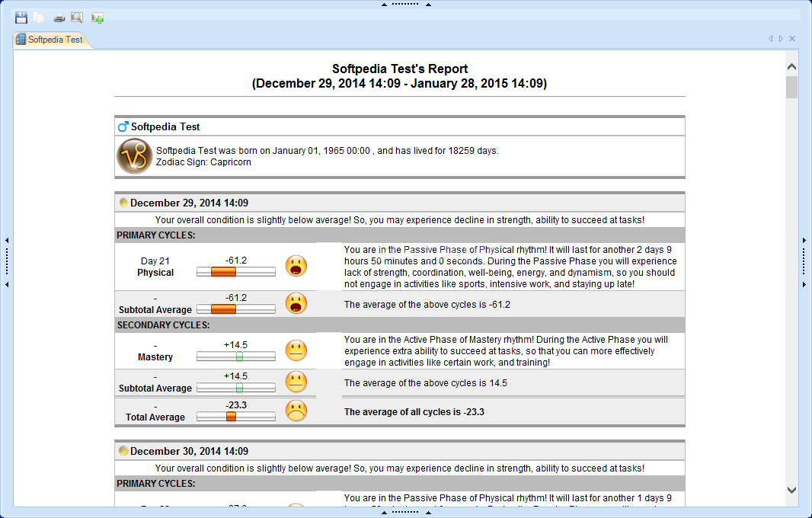Click the "Day 21 Physical" label
812x518 pixels.
point(155,267)
